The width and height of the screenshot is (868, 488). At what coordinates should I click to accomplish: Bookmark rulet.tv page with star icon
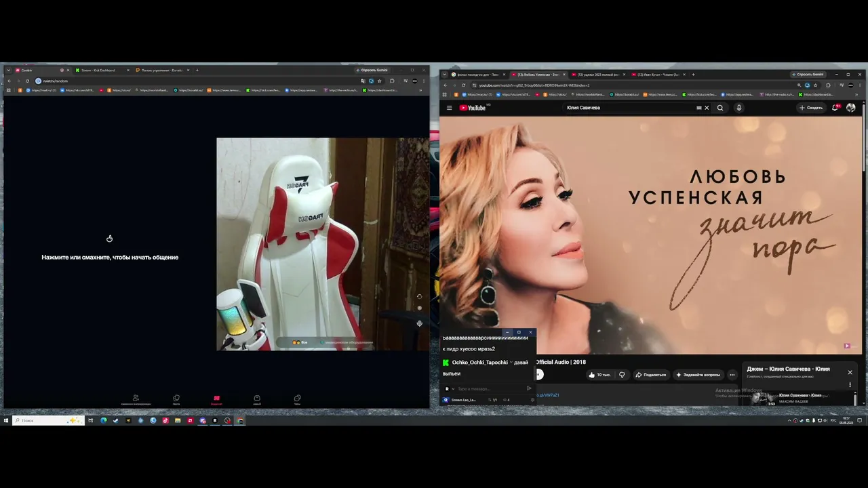point(379,81)
